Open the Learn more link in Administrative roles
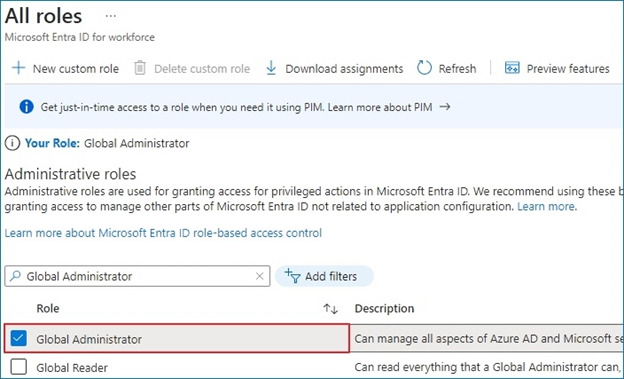Screen dimensions: 624x379 (x=546, y=207)
